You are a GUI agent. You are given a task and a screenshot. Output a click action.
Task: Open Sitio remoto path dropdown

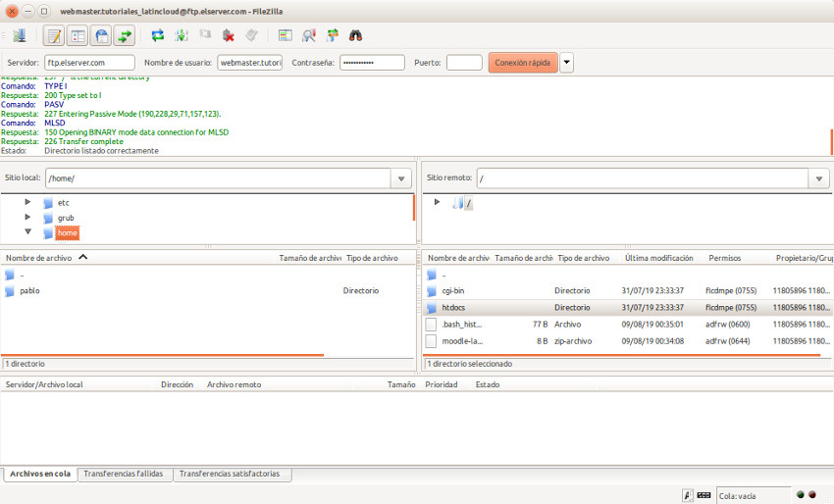819,178
